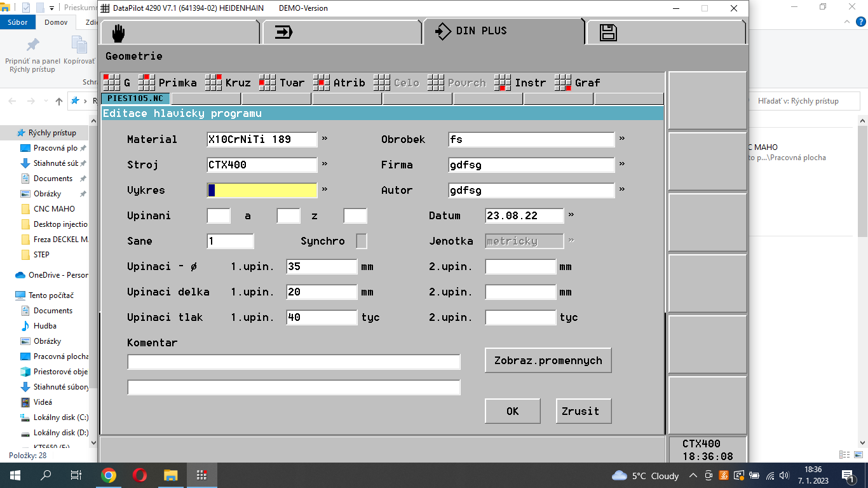Screen dimensions: 868x488
Task: Open the Tvar grid menu icon
Action: pyautogui.click(x=268, y=83)
